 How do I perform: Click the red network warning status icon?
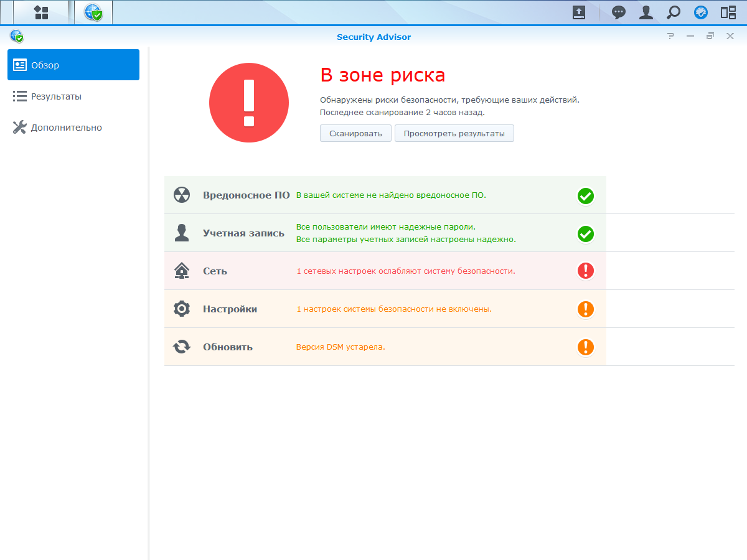click(x=585, y=271)
